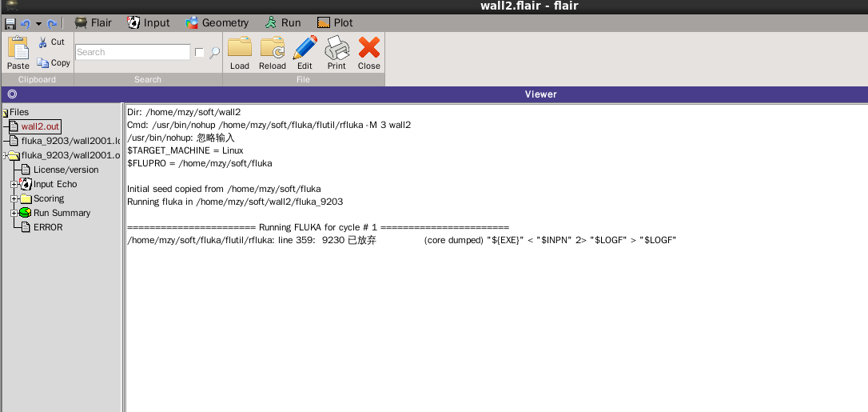Image resolution: width=868 pixels, height=412 pixels.
Task: Click the magnifying glass search icon
Action: click(214, 53)
